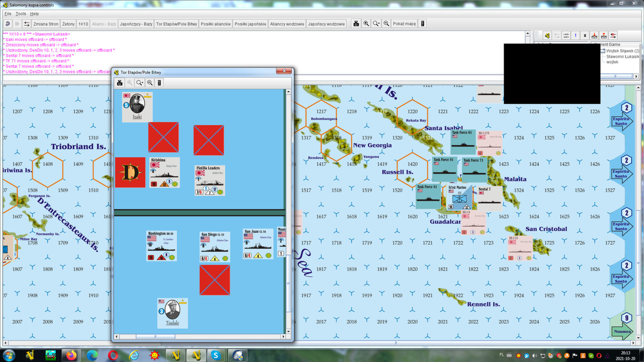The image size is (644, 362).
Task: Open the File menu
Action: point(8,14)
